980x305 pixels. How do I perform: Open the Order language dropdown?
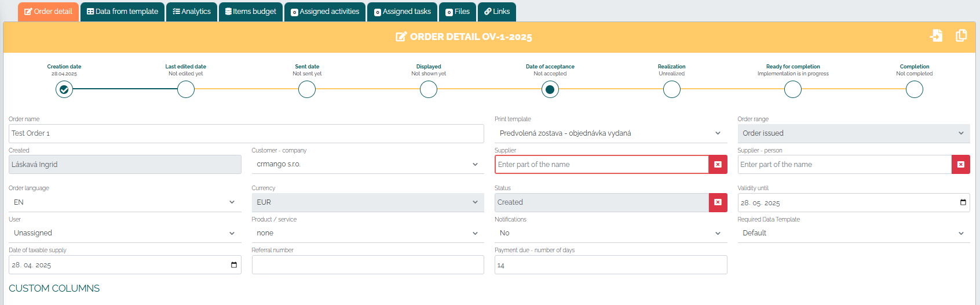coord(125,202)
